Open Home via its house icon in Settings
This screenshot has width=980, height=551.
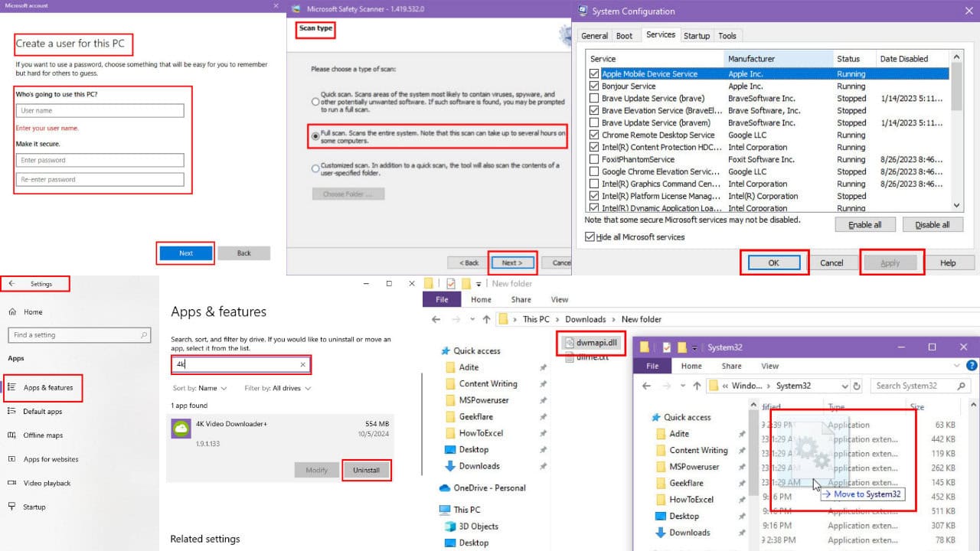12,312
